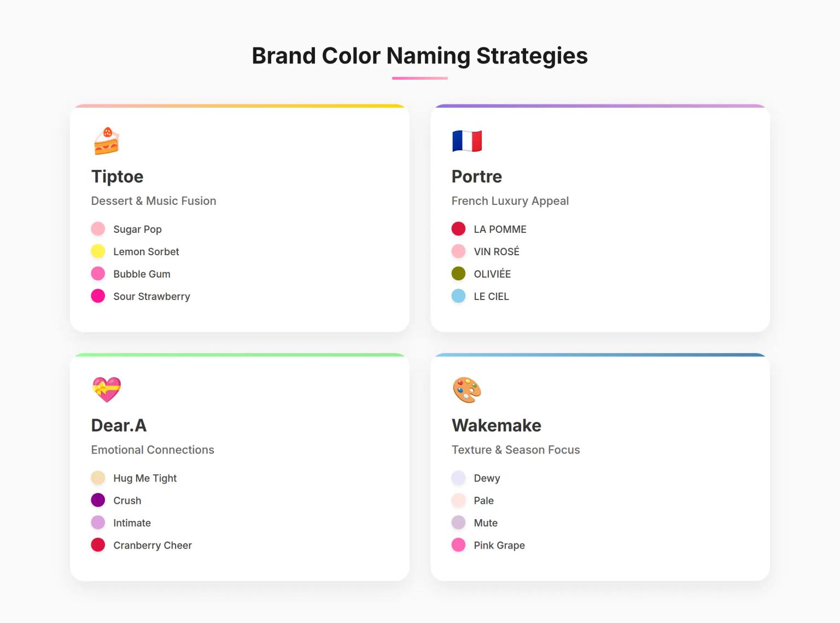
Task: Pick the LA POMME red swatch
Action: 458,229
